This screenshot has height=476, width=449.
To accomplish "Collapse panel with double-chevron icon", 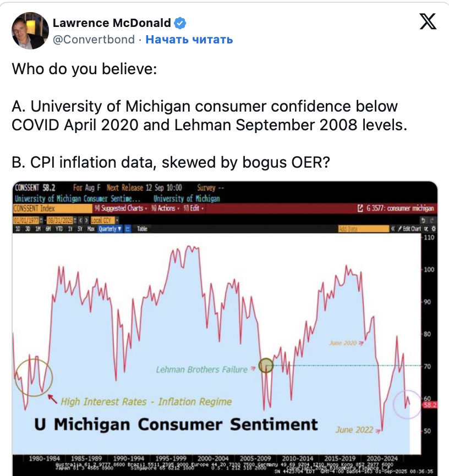I will pos(393,229).
